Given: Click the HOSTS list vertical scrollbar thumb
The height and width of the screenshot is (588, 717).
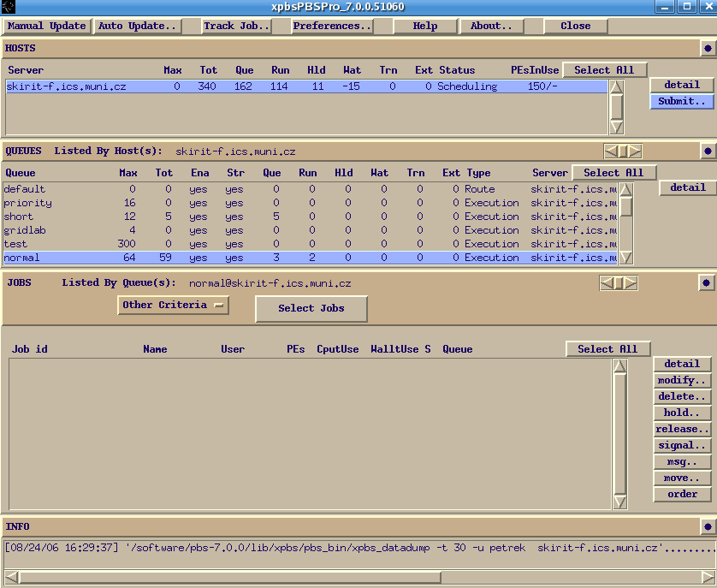Looking at the screenshot, I should pos(616,107).
